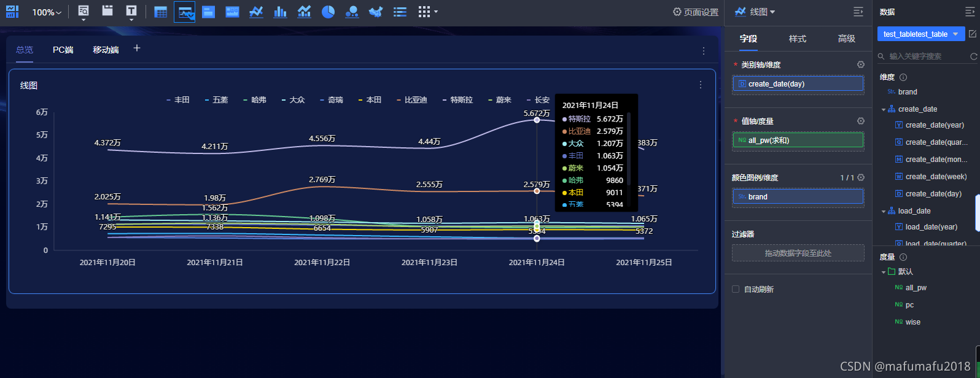Viewport: 980px width, 378px height.
Task: Toggle 本田 series in the chart legend
Action: pos(370,99)
